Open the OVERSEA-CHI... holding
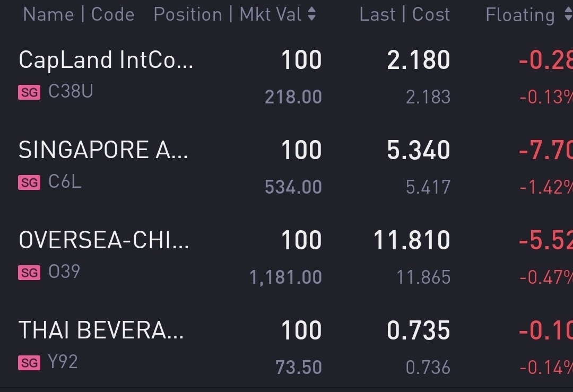 104,240
